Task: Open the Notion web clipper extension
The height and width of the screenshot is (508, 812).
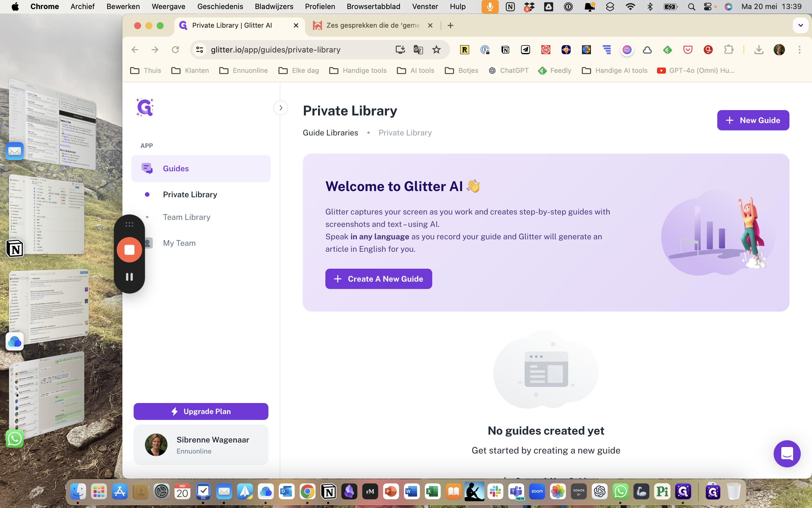Action: click(505, 50)
